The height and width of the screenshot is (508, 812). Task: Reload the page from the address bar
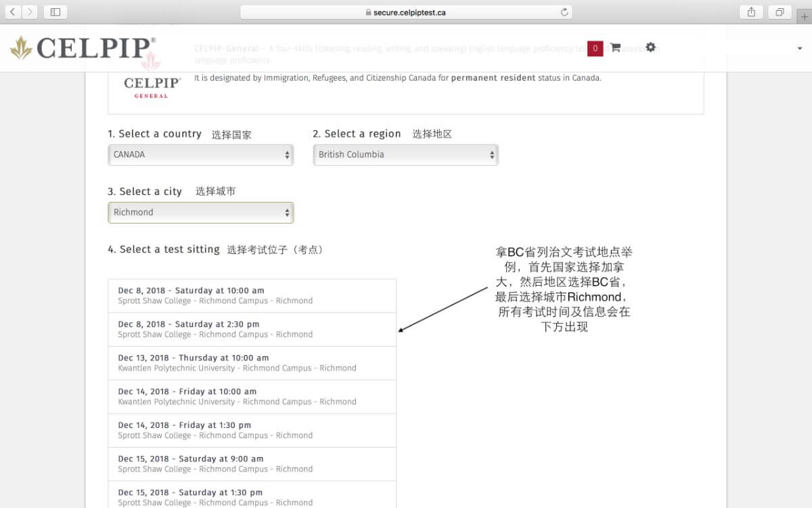(564, 12)
